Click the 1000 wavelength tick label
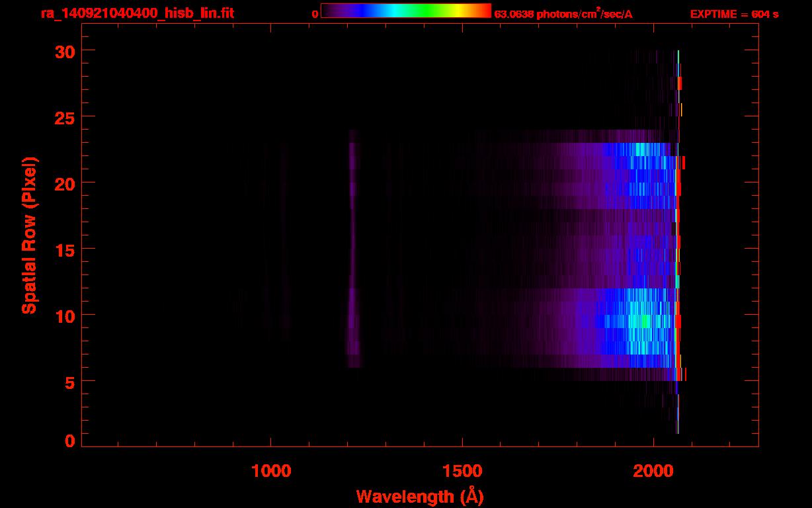 click(271, 471)
